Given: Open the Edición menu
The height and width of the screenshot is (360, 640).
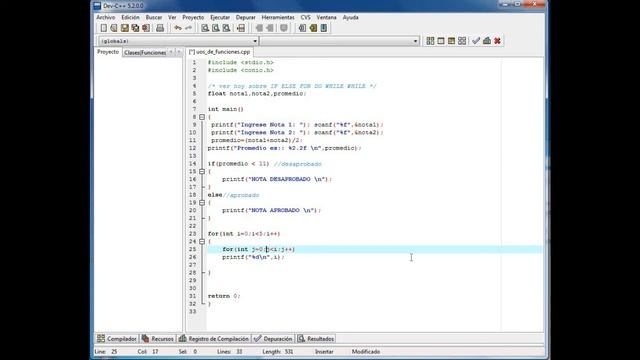Looking at the screenshot, I should point(131,18).
